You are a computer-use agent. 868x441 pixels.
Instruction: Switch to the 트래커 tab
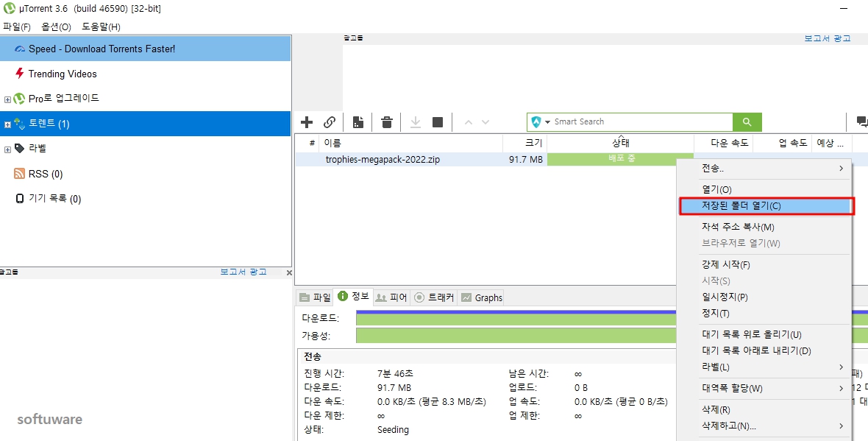point(435,297)
